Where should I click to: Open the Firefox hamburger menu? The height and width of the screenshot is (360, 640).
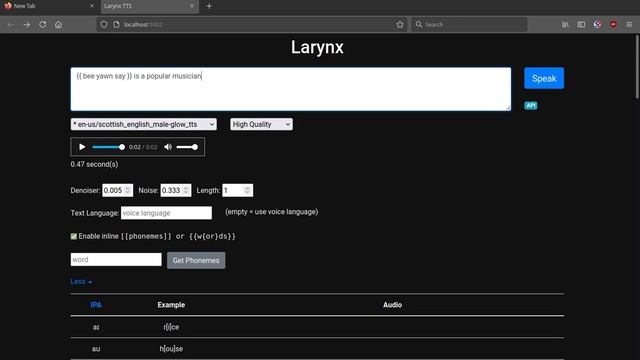[629, 24]
